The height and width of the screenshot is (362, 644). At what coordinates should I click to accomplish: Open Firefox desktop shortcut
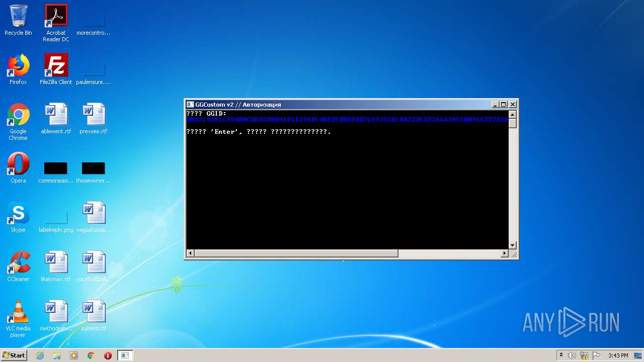coord(18,69)
